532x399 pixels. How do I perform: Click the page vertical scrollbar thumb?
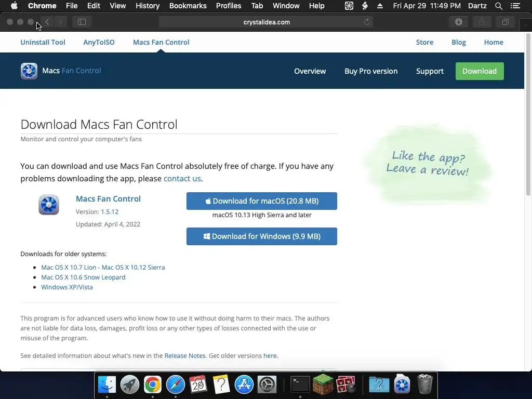click(x=528, y=114)
